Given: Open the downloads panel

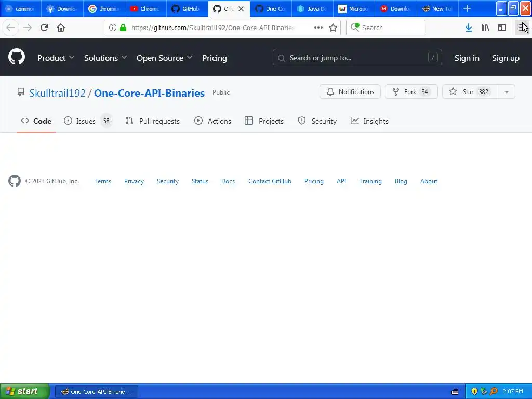Looking at the screenshot, I should tap(469, 28).
